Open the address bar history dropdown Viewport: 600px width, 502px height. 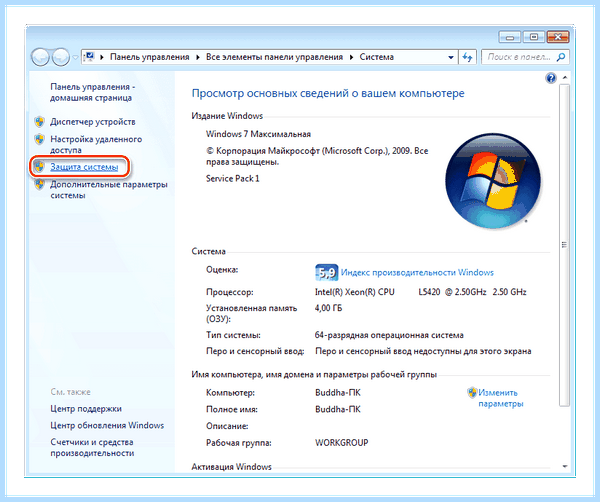(451, 57)
